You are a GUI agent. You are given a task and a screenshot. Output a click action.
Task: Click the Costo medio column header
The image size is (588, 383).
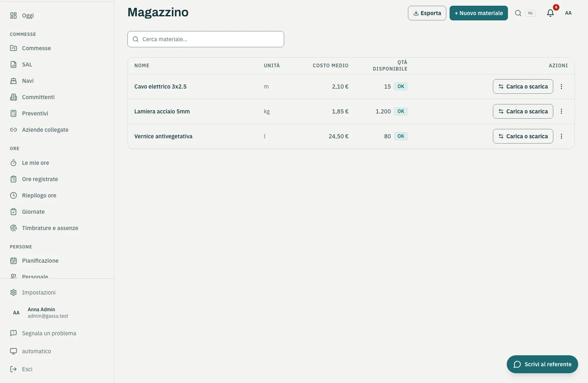(331, 66)
